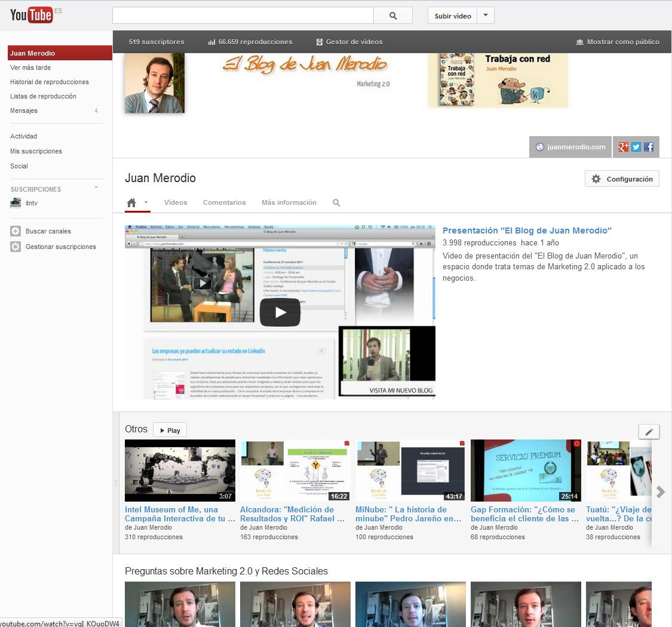Click the Subir vídeo button

pyautogui.click(x=453, y=16)
